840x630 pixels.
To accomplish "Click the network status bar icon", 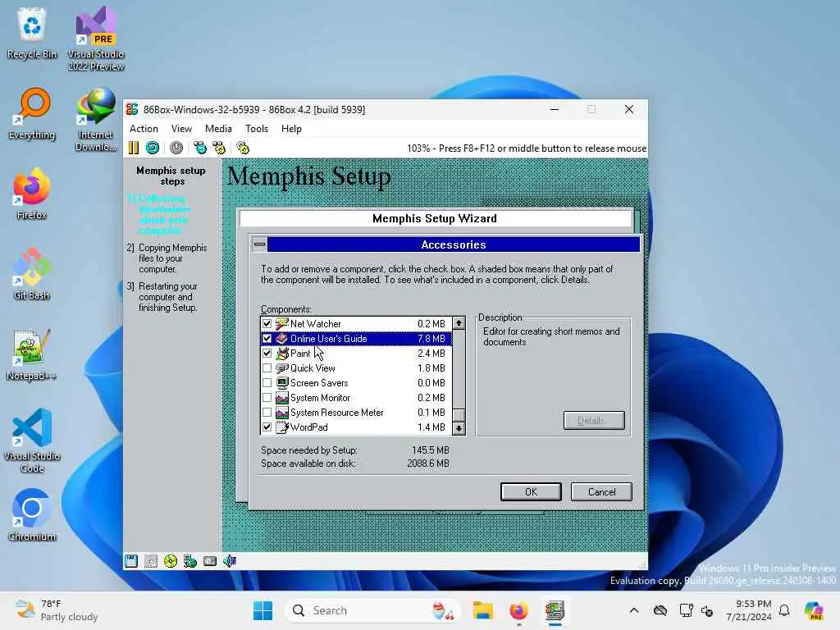I will coord(190,561).
